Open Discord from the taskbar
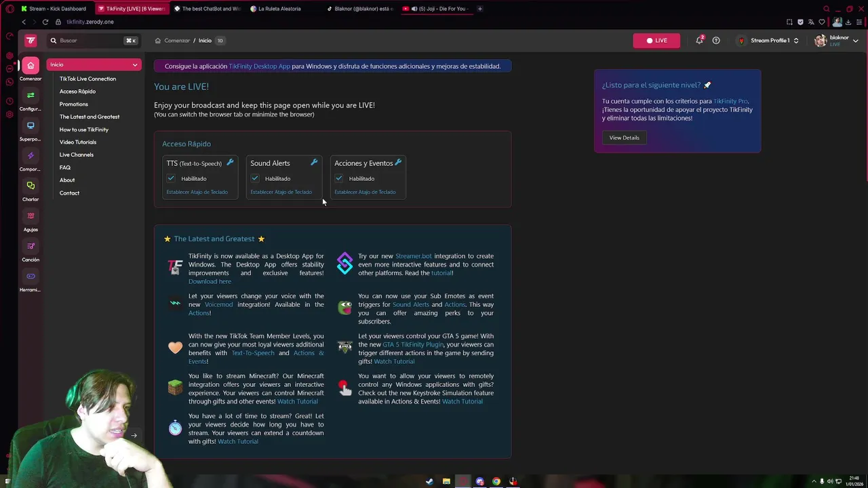Screen dimensions: 868x488 pos(480,482)
